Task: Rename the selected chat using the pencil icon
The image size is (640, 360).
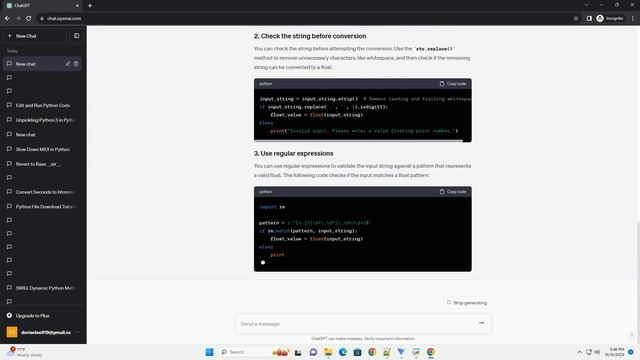Action: (68, 64)
